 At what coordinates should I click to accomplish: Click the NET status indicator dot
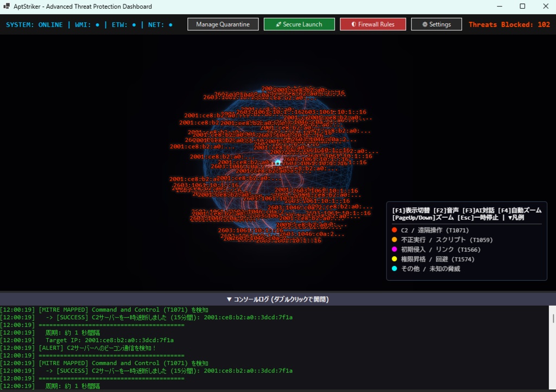click(x=170, y=25)
